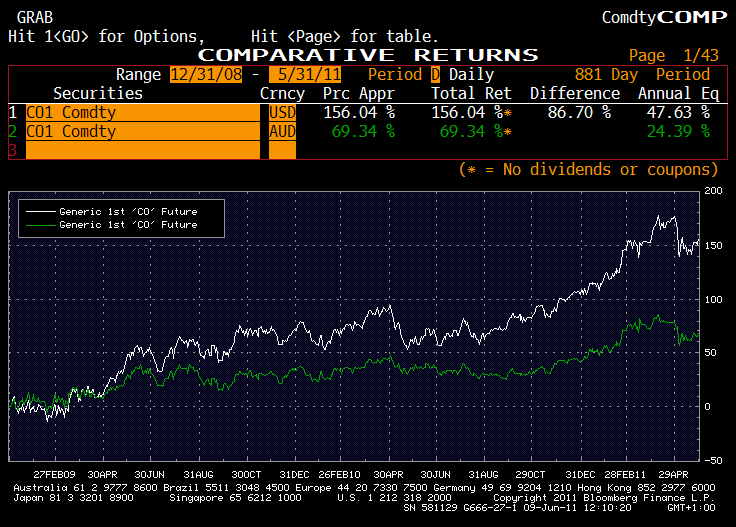Click the first CO1 Comdty security field
Image resolution: width=736 pixels, height=527 pixels.
pos(143,113)
